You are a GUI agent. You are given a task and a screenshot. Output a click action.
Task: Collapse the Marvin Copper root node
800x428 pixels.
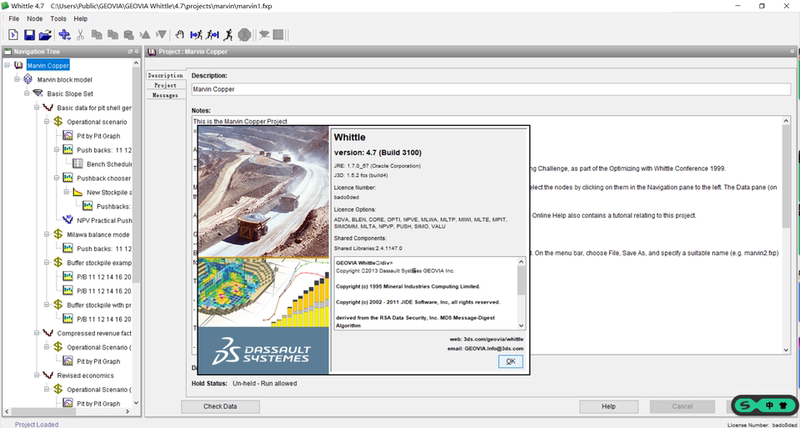click(7, 65)
